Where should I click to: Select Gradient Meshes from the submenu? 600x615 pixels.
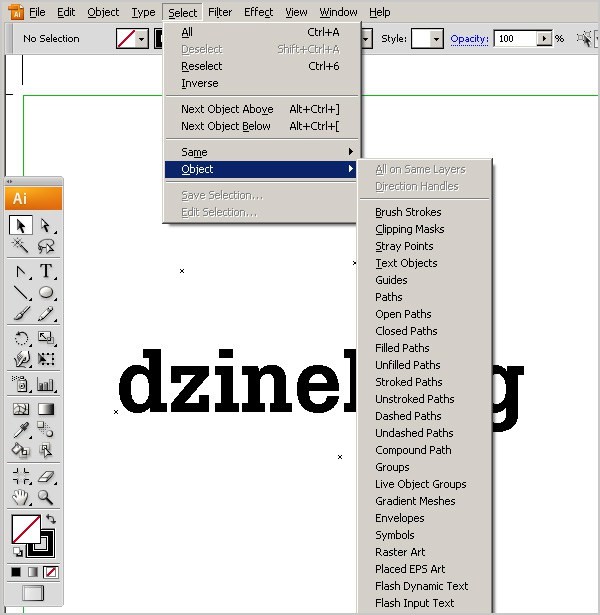point(425,501)
